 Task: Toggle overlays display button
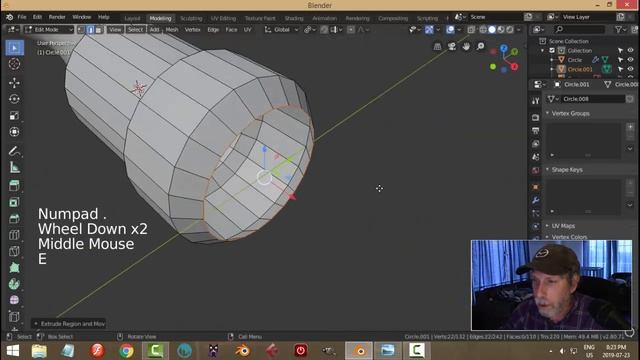(x=450, y=30)
